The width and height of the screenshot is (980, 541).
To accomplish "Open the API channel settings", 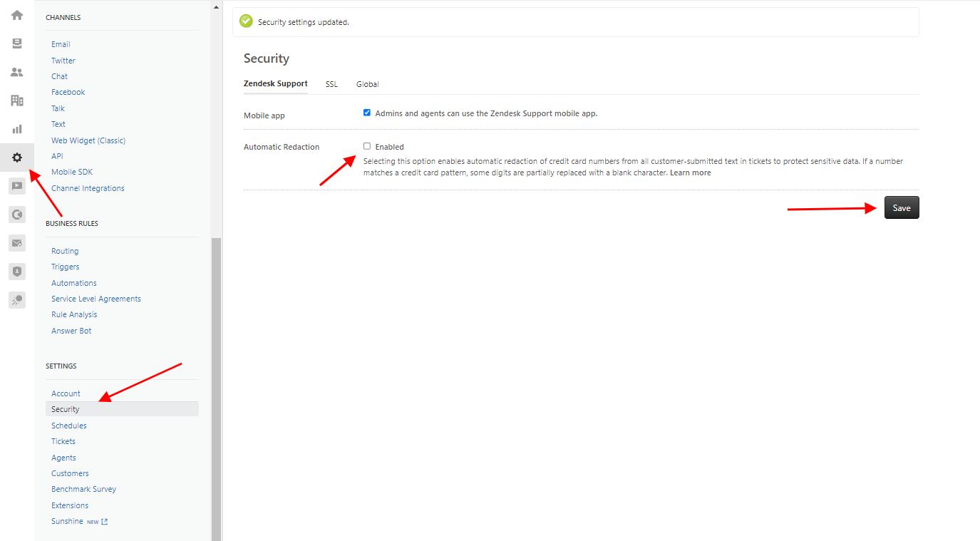I will (57, 156).
